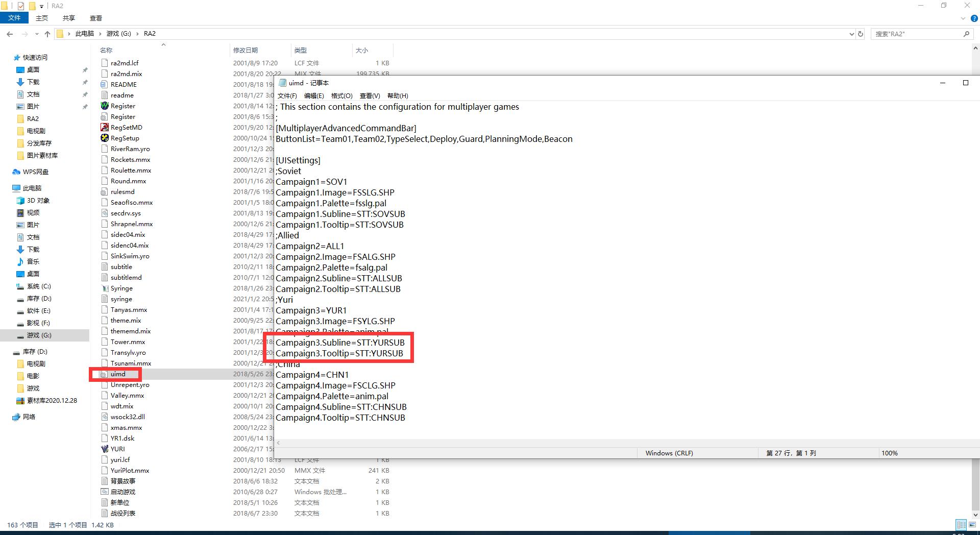Open the Explorer 查看 ribbon tab
This screenshot has width=980, height=535.
(x=95, y=18)
